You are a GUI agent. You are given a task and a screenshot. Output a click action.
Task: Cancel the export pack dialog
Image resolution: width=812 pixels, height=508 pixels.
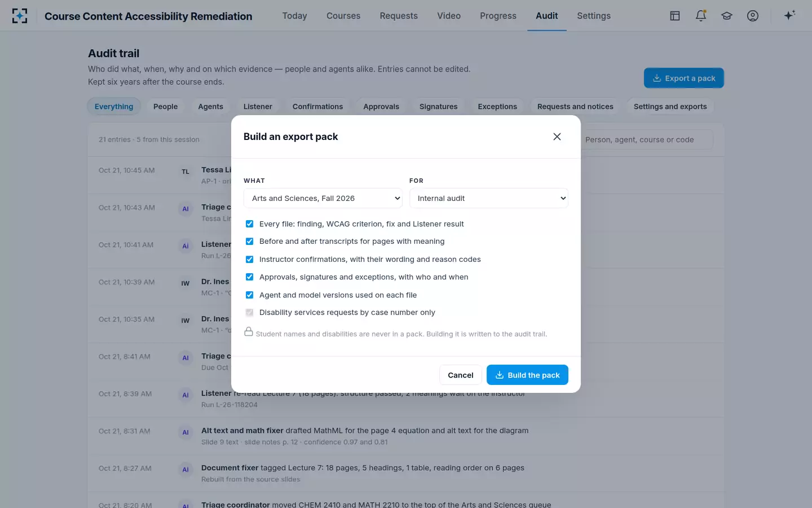click(x=461, y=375)
